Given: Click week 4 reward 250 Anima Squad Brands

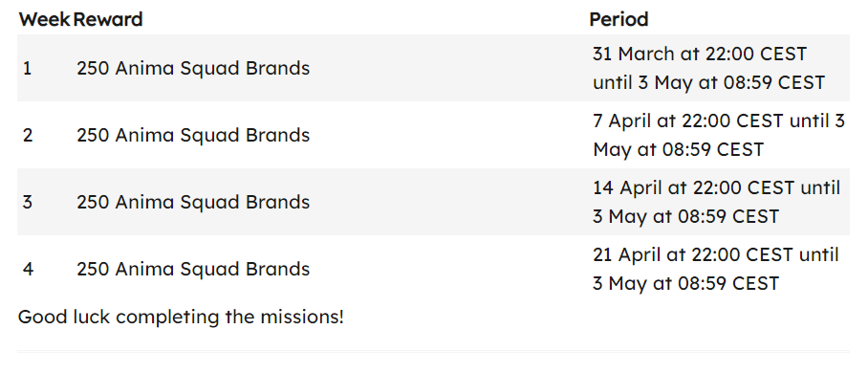Looking at the screenshot, I should 193,270.
